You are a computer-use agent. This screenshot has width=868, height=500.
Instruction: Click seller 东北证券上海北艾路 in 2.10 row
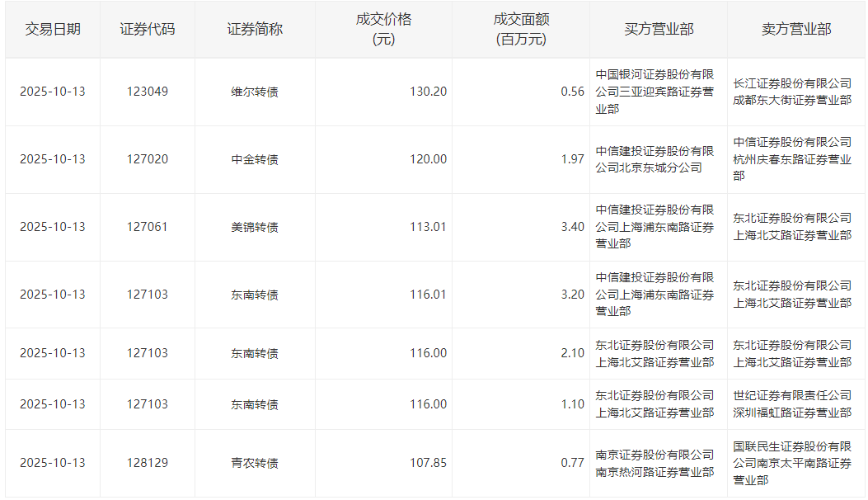(x=792, y=354)
